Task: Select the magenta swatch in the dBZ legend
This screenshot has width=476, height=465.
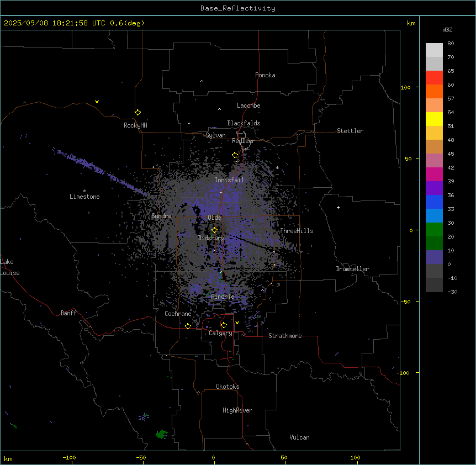Action: pyautogui.click(x=434, y=174)
